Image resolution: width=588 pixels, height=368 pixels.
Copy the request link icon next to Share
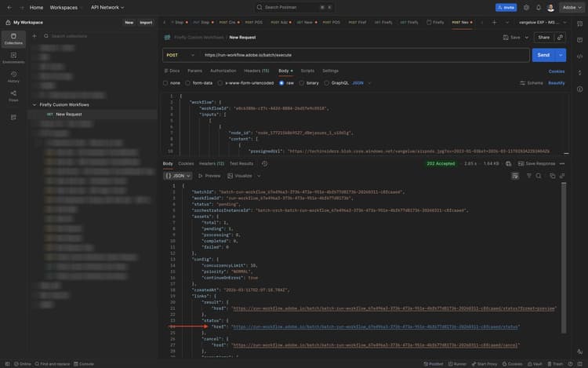click(x=561, y=37)
